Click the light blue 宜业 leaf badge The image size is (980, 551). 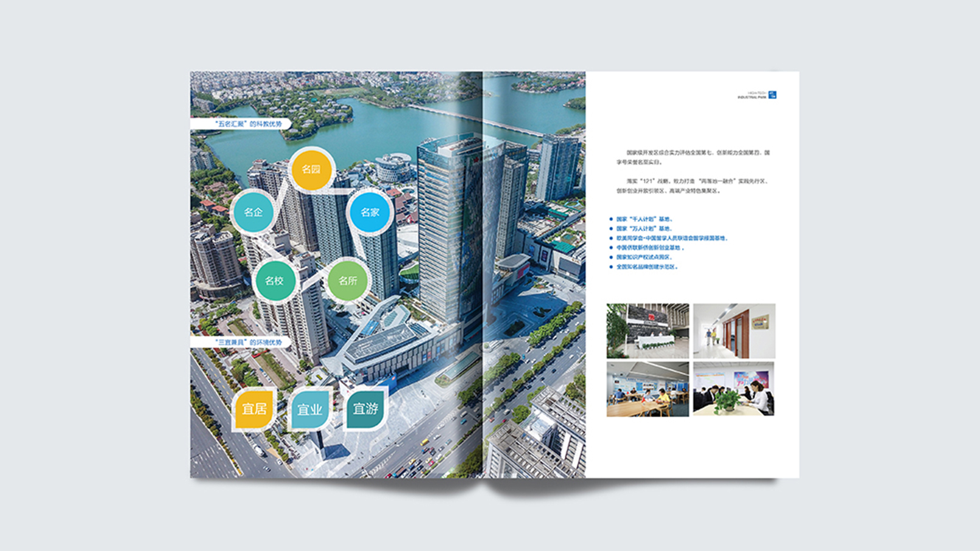coord(309,409)
